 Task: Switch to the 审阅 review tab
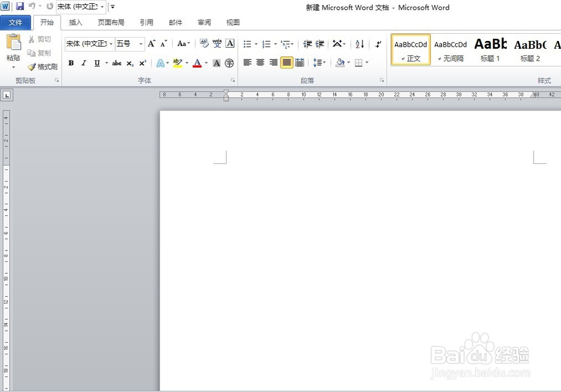pos(204,22)
